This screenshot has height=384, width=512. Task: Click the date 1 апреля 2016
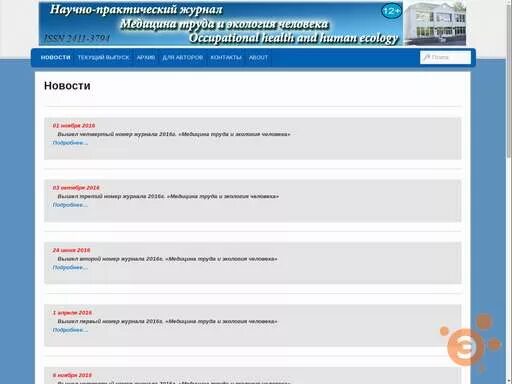pos(72,313)
